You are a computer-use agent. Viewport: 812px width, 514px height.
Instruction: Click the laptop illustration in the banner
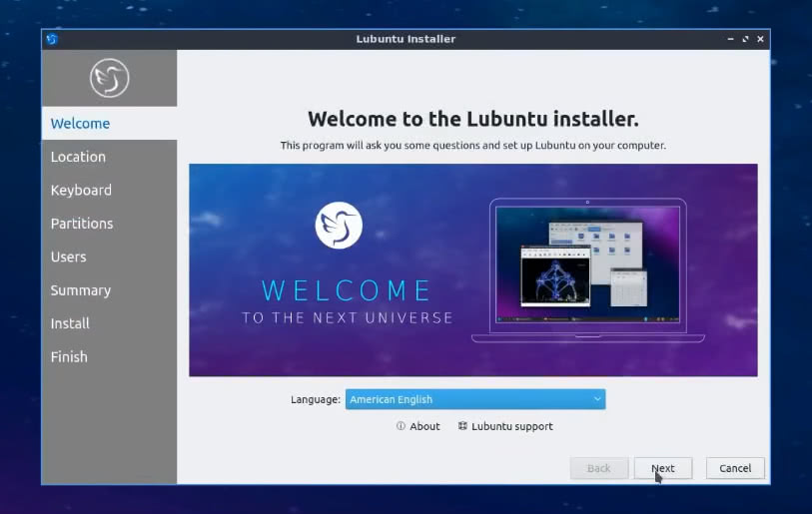point(587,269)
